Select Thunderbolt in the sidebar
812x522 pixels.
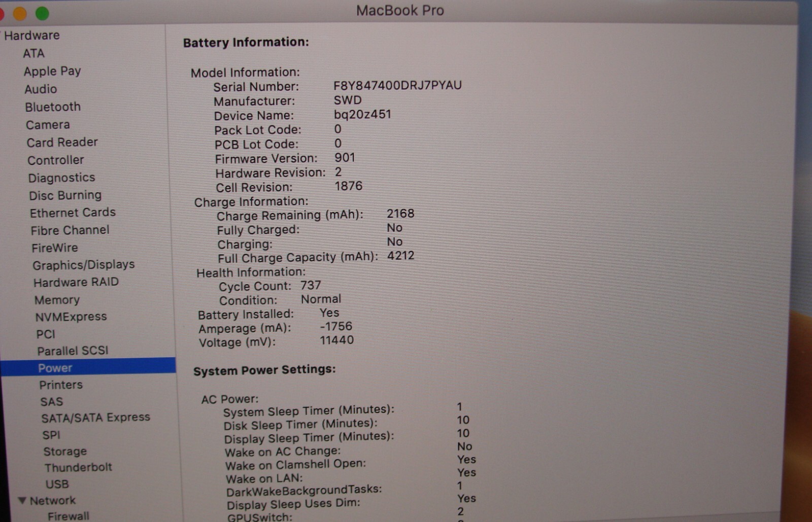(x=78, y=467)
